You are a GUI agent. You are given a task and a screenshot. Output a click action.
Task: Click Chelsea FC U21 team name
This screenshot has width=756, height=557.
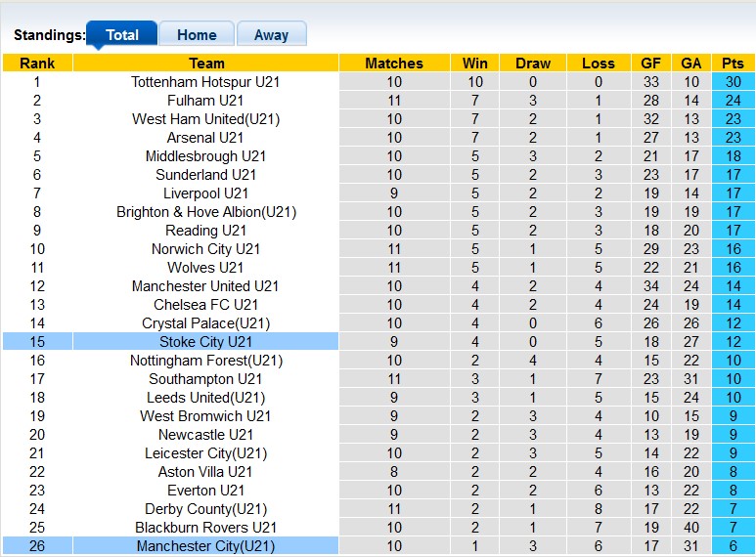click(x=206, y=305)
